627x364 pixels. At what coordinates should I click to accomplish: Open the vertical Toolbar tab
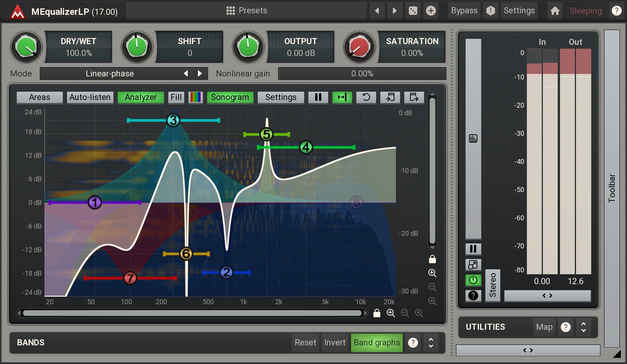click(x=612, y=188)
